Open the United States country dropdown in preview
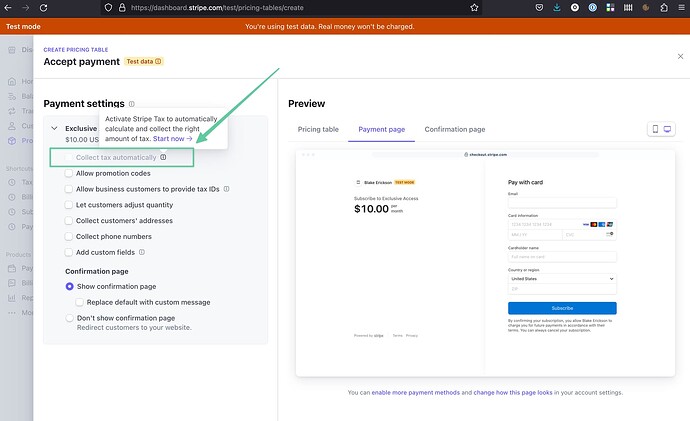Image resolution: width=690 pixels, height=421 pixels. click(562, 279)
